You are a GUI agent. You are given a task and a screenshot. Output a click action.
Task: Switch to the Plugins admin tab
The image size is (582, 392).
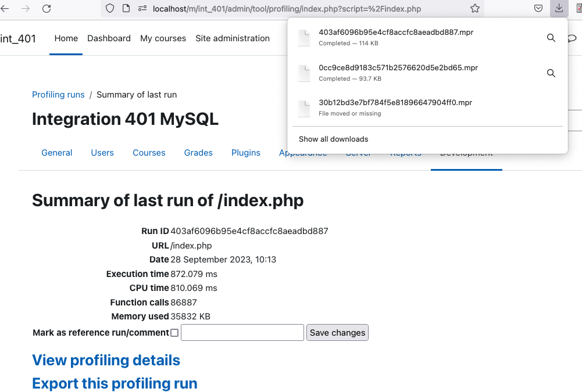coord(246,153)
